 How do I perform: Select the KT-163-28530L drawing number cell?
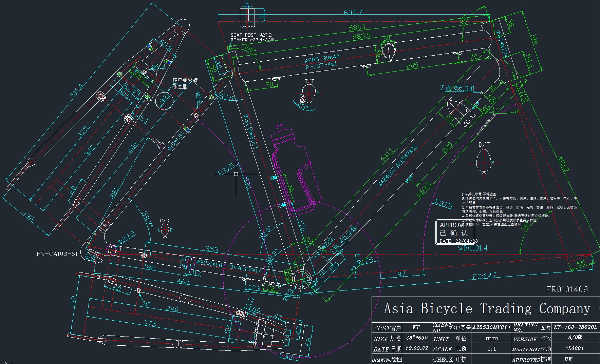pos(575,327)
